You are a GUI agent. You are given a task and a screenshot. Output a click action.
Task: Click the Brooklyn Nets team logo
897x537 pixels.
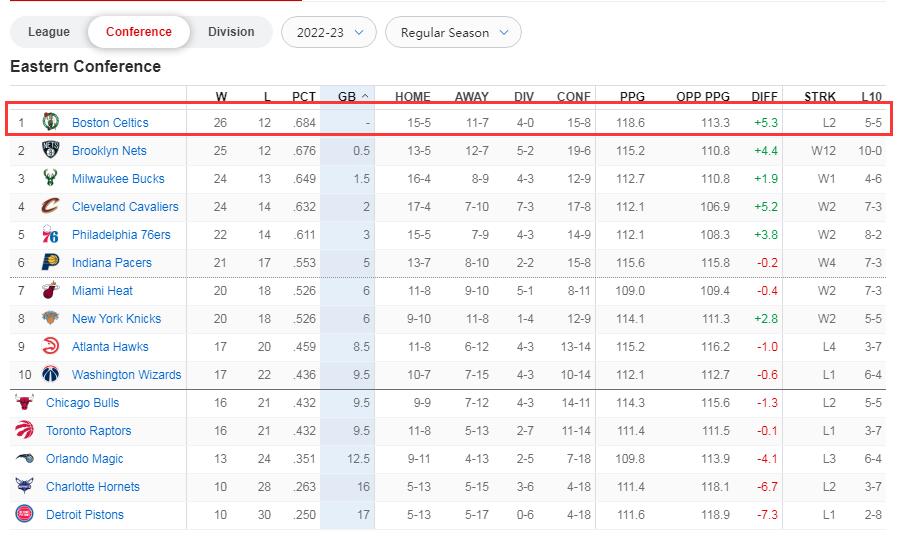click(50, 150)
